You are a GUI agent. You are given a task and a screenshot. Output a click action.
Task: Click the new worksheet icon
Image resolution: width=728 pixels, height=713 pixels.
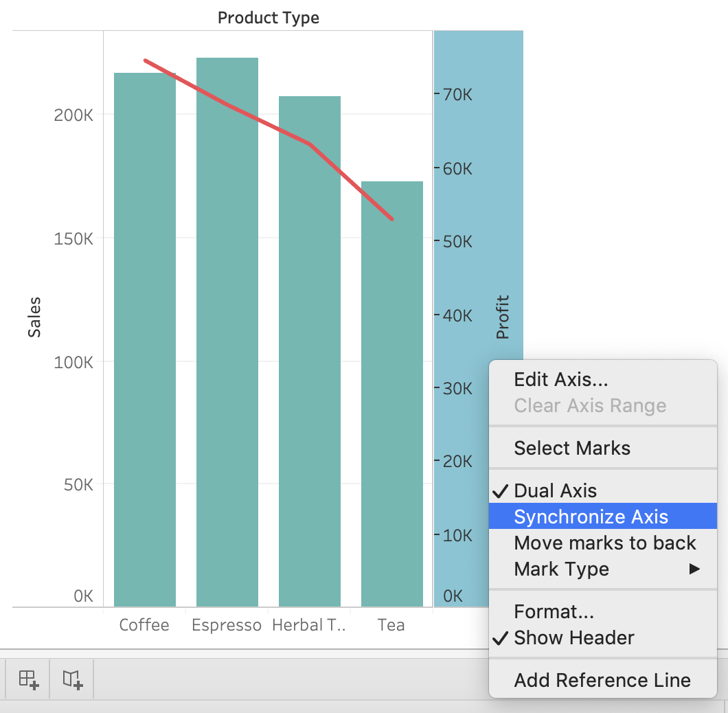28,680
